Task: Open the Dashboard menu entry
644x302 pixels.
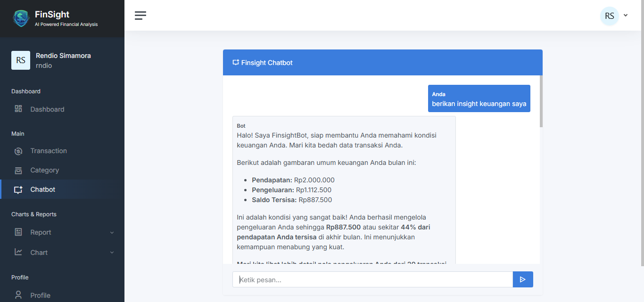Action: point(47,109)
